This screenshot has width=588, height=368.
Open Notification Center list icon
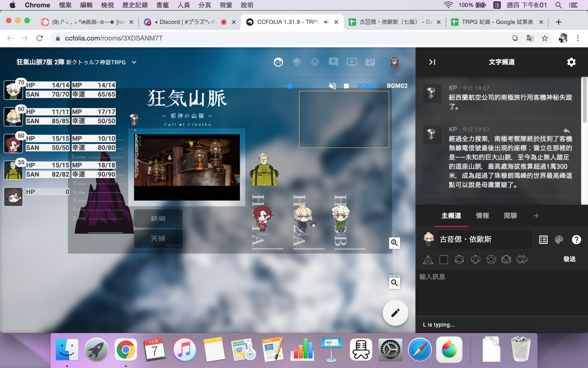(x=573, y=5)
